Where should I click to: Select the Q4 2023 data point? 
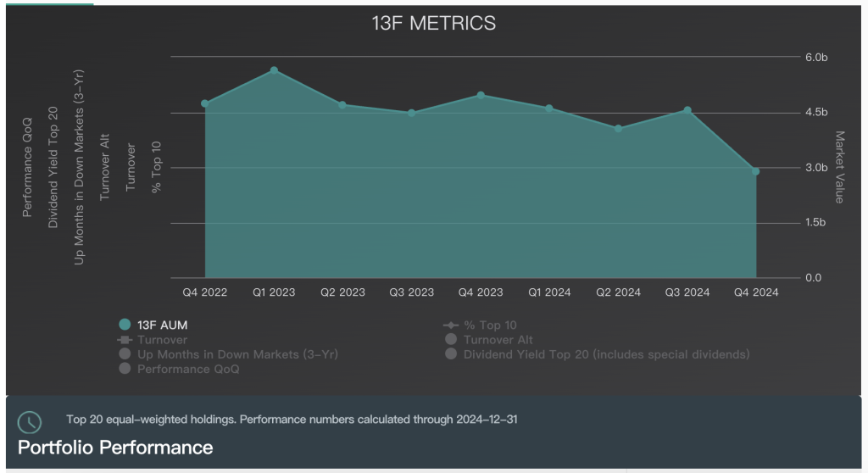tap(481, 95)
